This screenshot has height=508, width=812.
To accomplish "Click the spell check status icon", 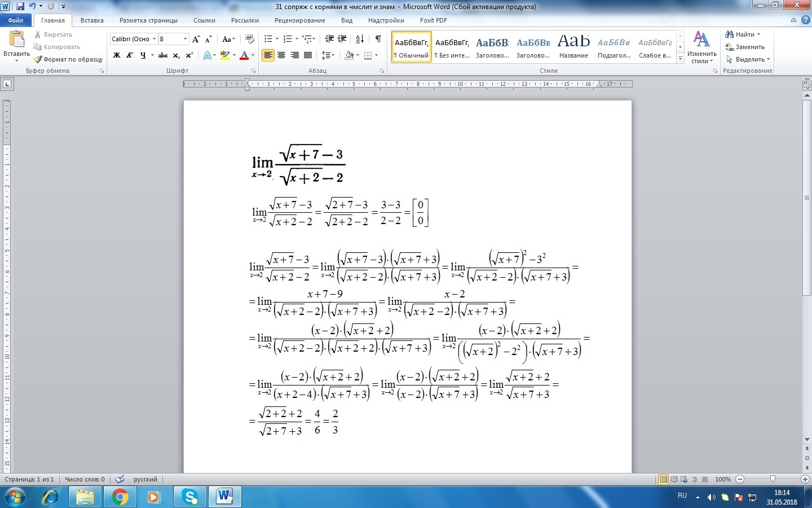I will coord(120,479).
